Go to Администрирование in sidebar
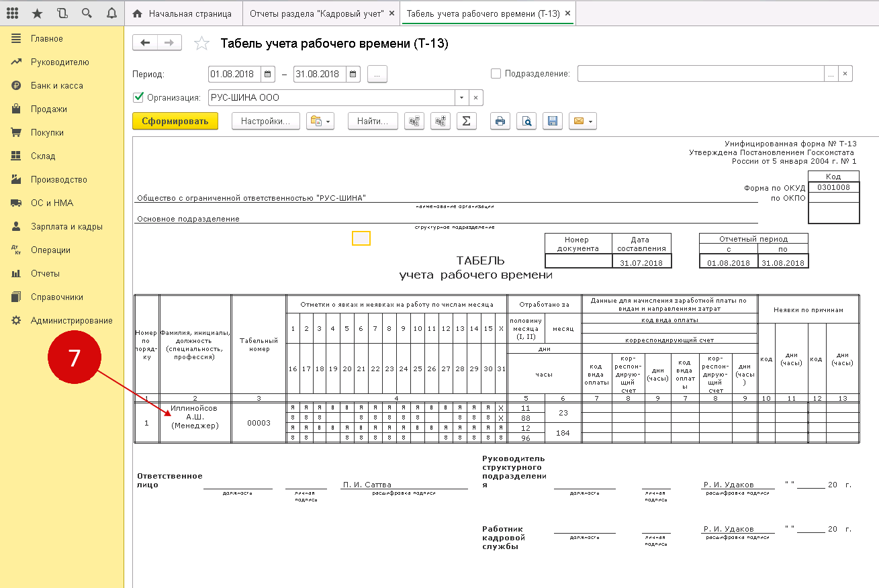879x588 pixels. [71, 321]
